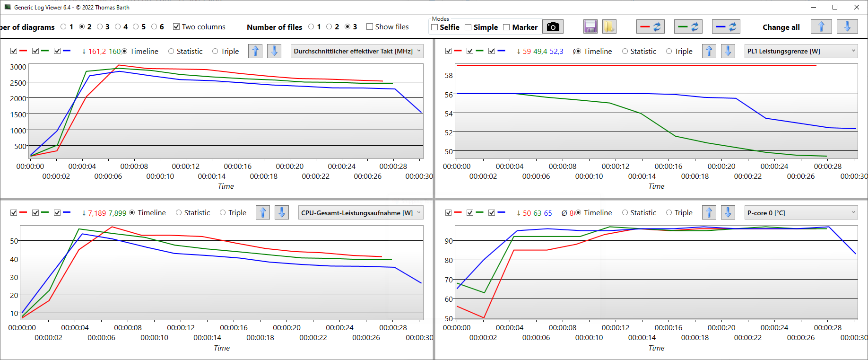Image resolution: width=868 pixels, height=360 pixels.
Task: Click the red line swap file button
Action: tap(650, 27)
